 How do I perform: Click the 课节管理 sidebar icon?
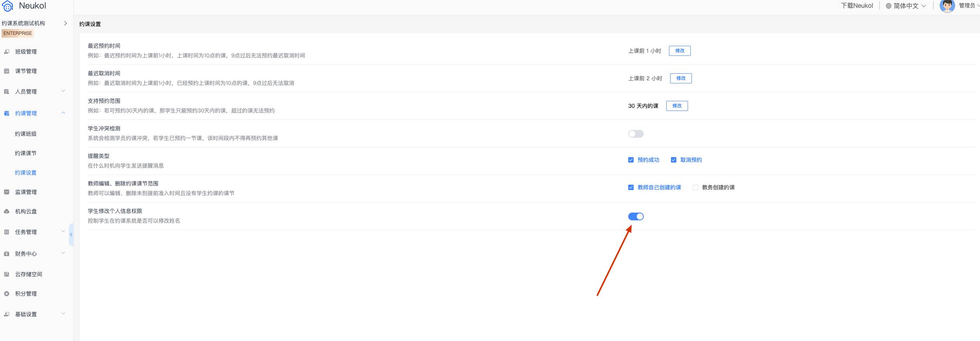(x=7, y=71)
